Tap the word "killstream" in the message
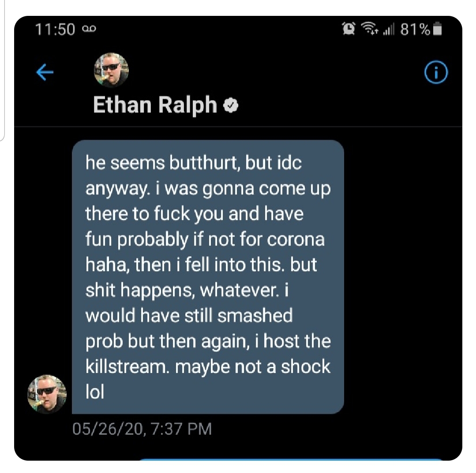 tap(126, 366)
